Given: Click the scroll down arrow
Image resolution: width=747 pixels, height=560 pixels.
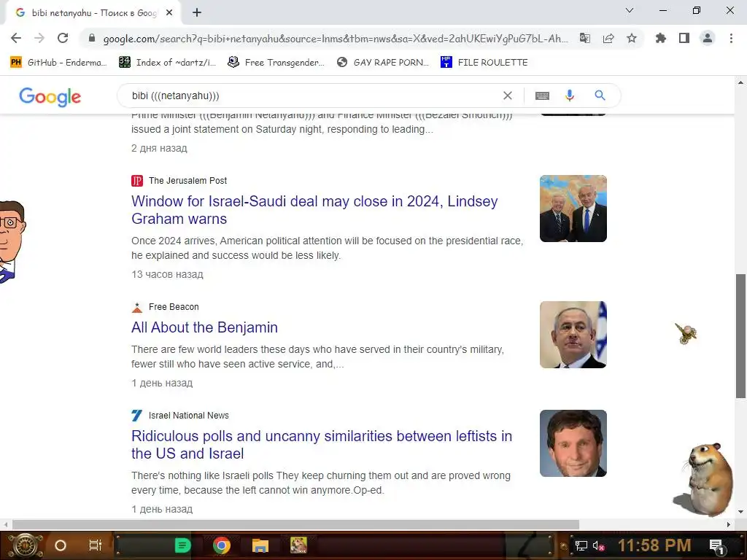Looking at the screenshot, I should pos(740,512).
